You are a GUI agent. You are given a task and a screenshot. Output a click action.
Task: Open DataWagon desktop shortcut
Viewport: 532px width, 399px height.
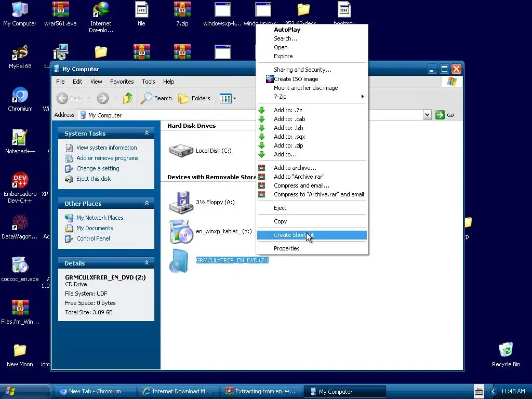pos(20,227)
